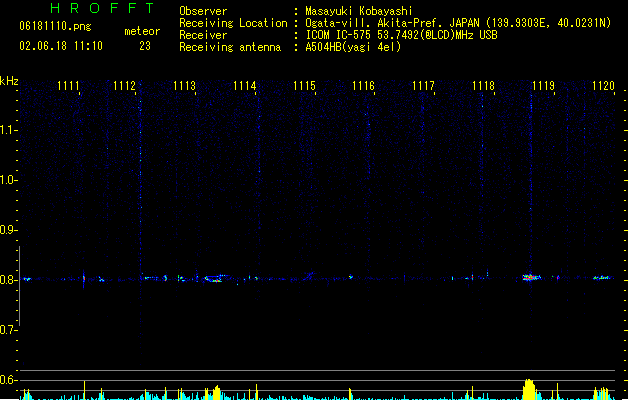
Task: Click the 1.0 kHz axis label
Action: pos(8,180)
